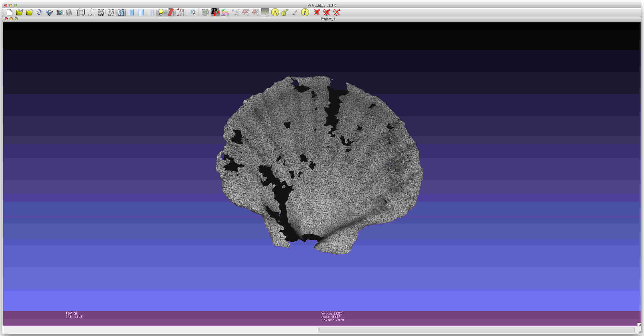Click the progress bar at bottom
644x336 pixels.
pyautogui.click(x=476, y=330)
